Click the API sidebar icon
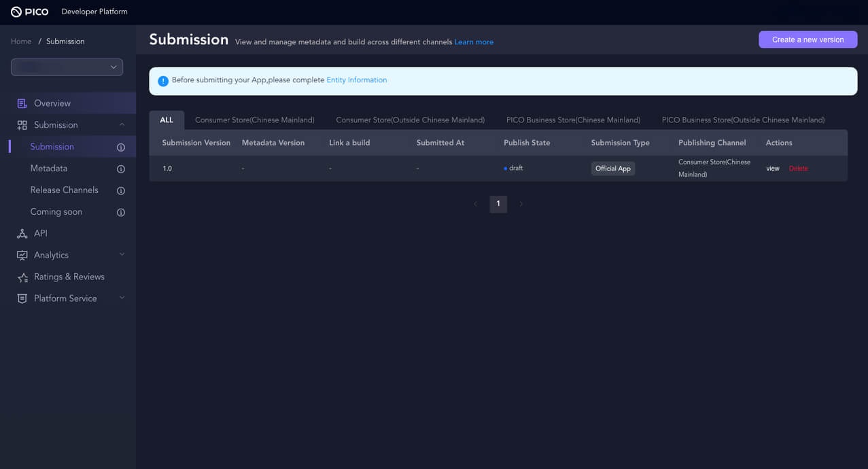The height and width of the screenshot is (469, 868). (22, 234)
